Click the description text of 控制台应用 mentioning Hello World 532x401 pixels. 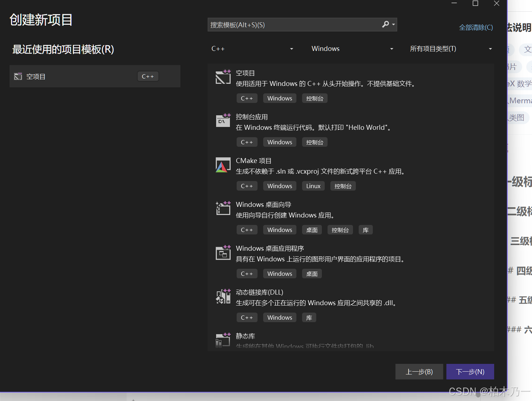(x=314, y=128)
